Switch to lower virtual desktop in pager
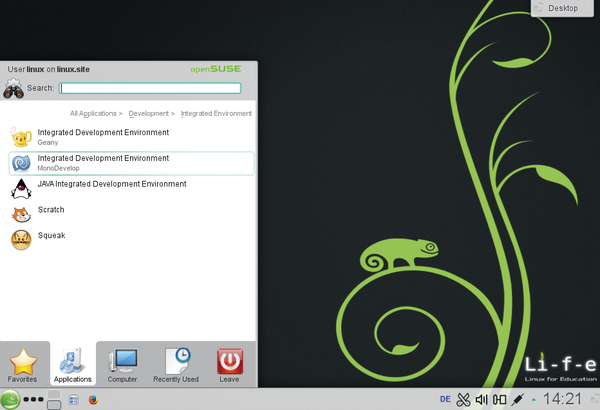 click(x=54, y=405)
